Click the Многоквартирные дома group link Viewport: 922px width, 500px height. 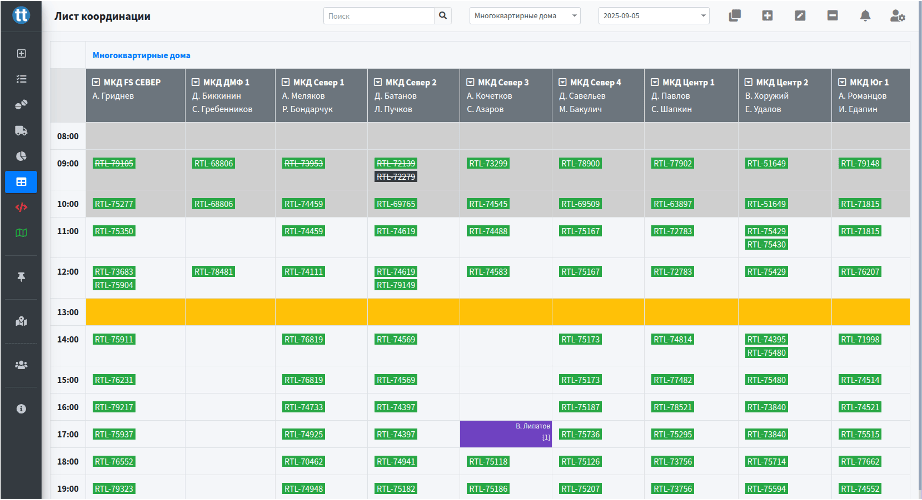pyautogui.click(x=141, y=56)
